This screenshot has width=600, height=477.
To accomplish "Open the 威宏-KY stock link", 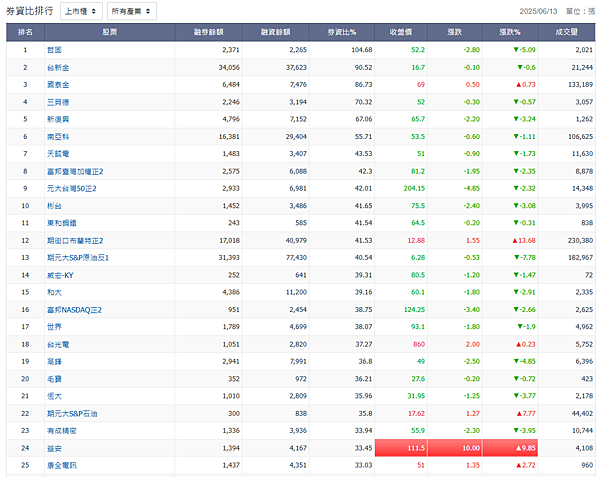I will [x=60, y=275].
